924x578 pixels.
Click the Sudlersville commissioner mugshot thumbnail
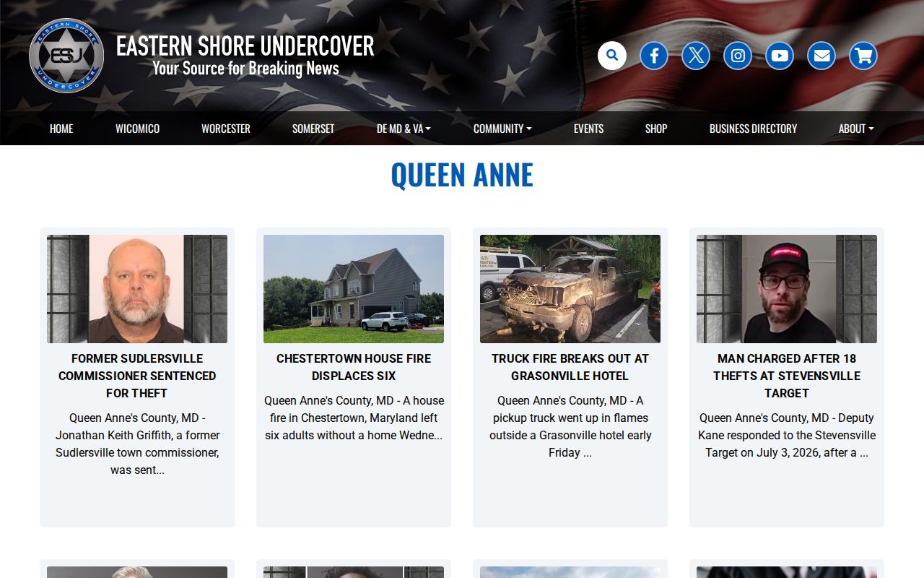pos(137,289)
